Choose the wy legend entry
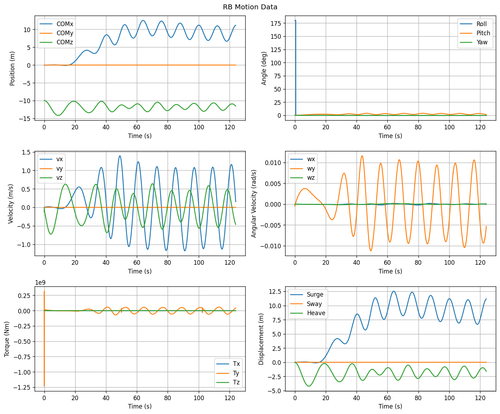Viewport: 500px width, 414px height. (x=303, y=169)
